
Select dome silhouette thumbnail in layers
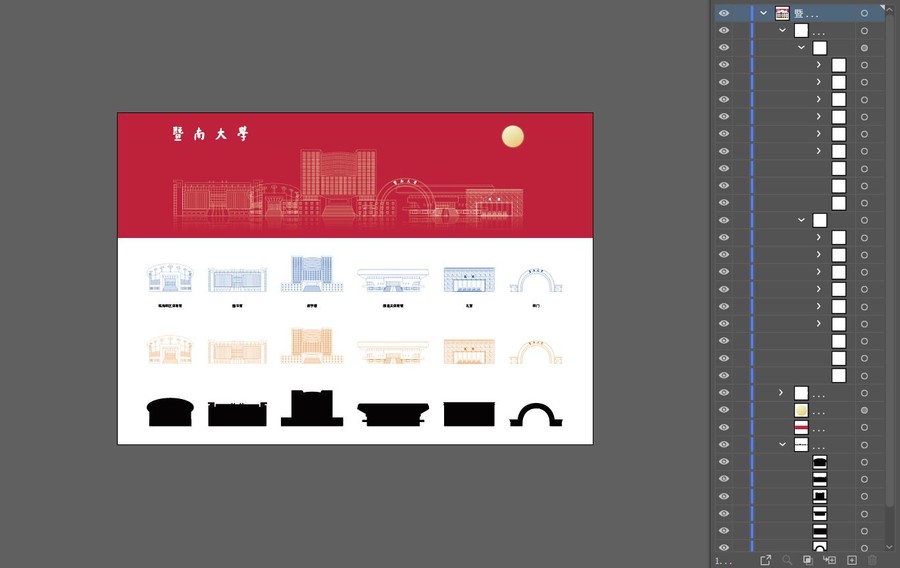point(820,462)
